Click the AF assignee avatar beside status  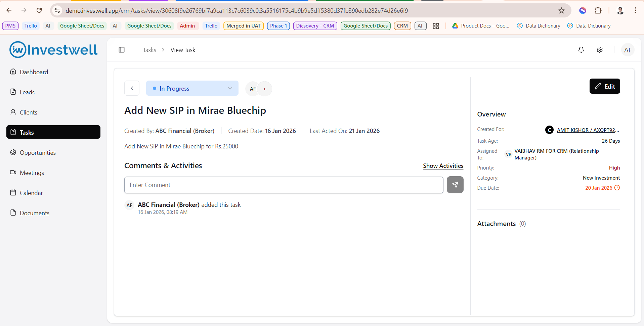click(253, 89)
